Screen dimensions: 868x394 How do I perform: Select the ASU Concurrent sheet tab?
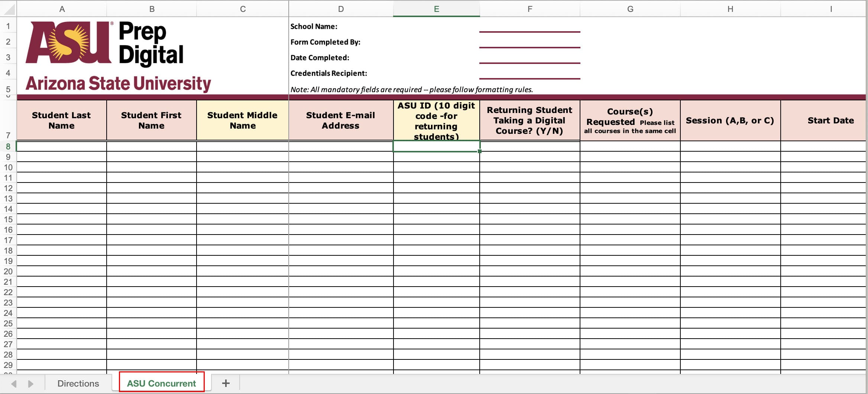coord(161,383)
